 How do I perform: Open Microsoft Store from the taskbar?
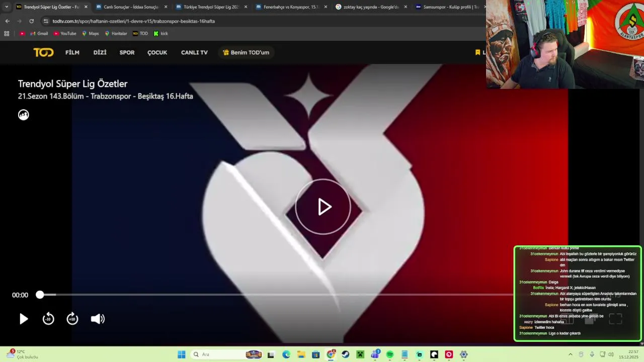coord(316,354)
